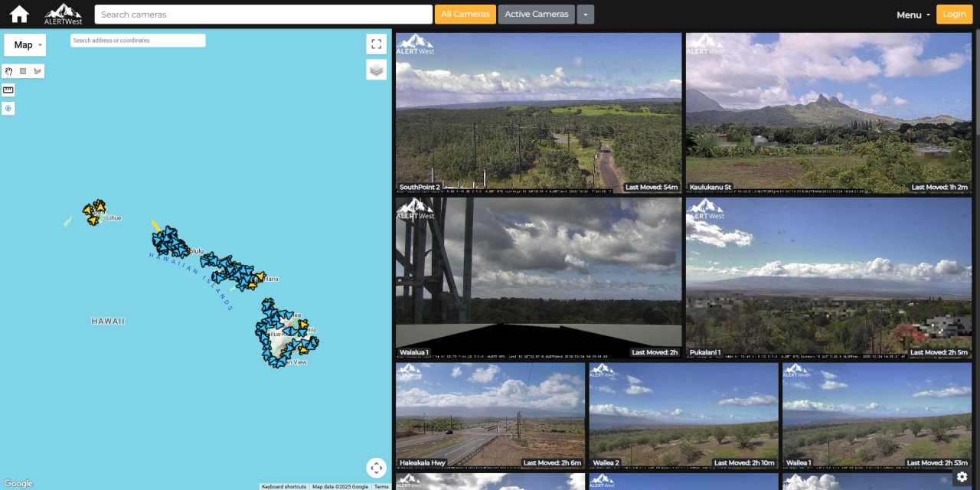The height and width of the screenshot is (490, 980).
Task: Click the home icon in the top bar
Action: 18,14
